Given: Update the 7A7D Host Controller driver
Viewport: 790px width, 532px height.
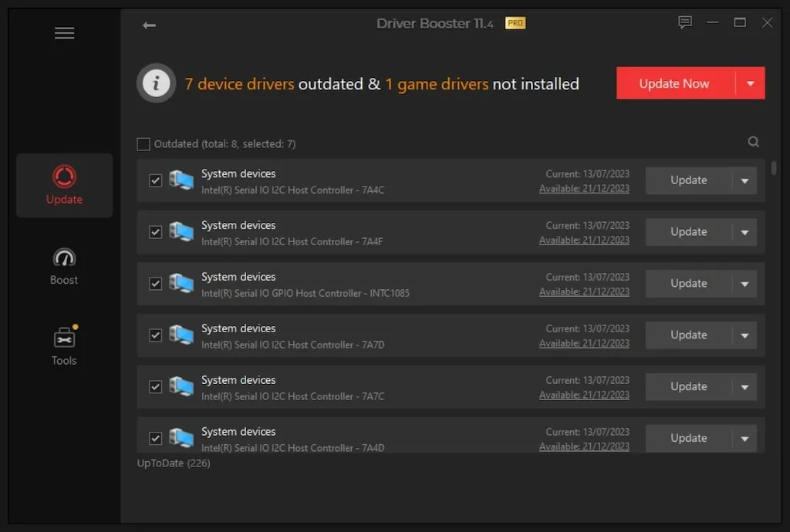Looking at the screenshot, I should pos(689,335).
